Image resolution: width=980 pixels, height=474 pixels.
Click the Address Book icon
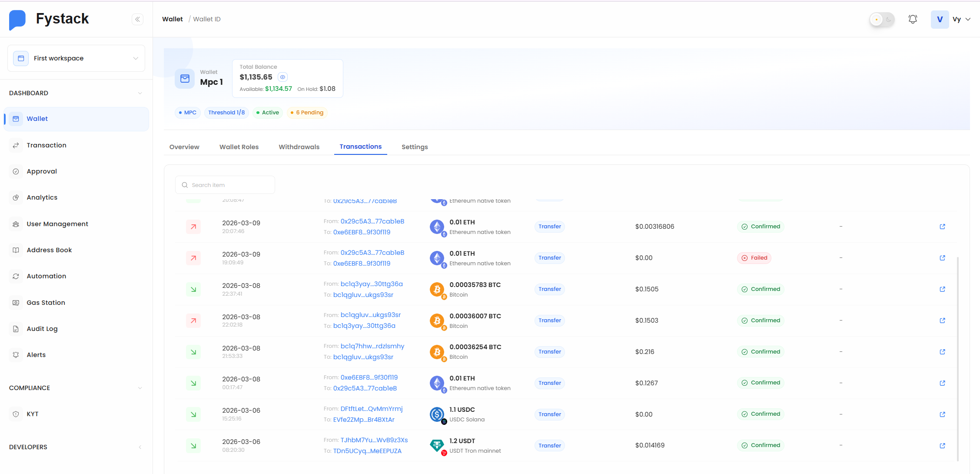16,250
